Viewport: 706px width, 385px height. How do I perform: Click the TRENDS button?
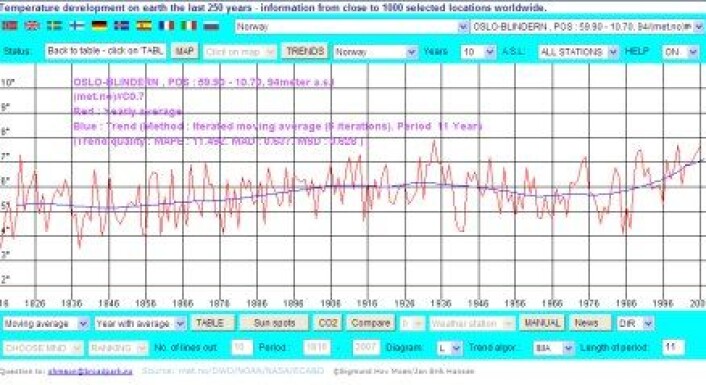tap(305, 51)
